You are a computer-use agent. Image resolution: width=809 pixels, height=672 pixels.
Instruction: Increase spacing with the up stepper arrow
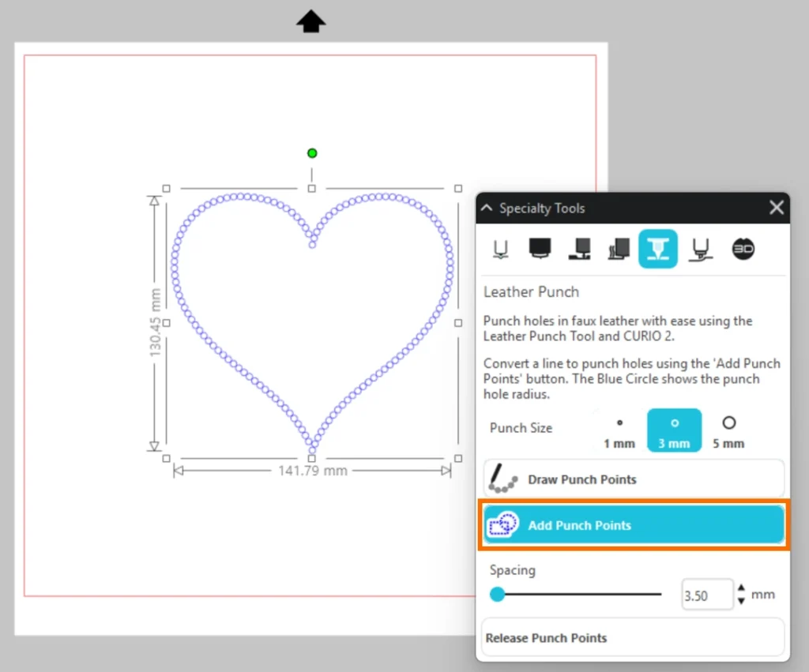741,588
